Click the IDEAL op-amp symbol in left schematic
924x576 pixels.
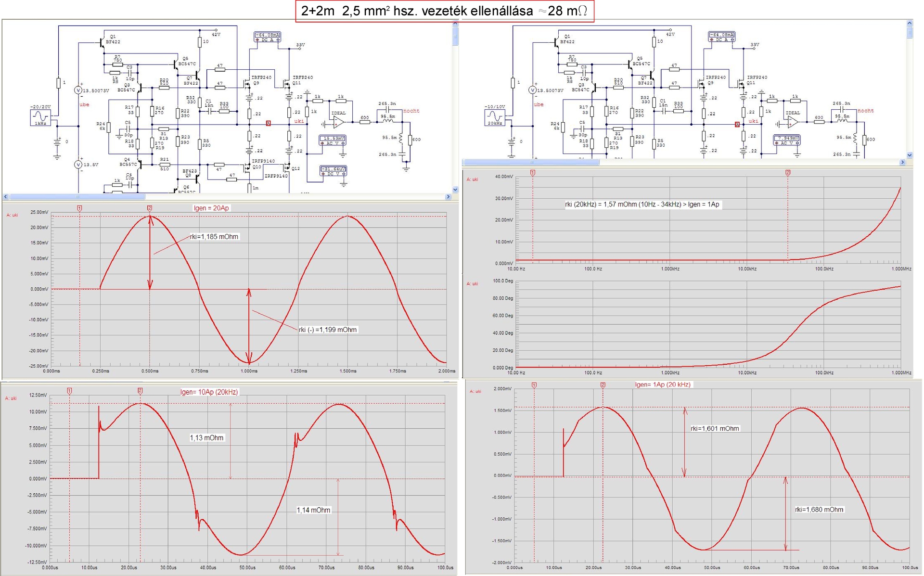[x=338, y=122]
